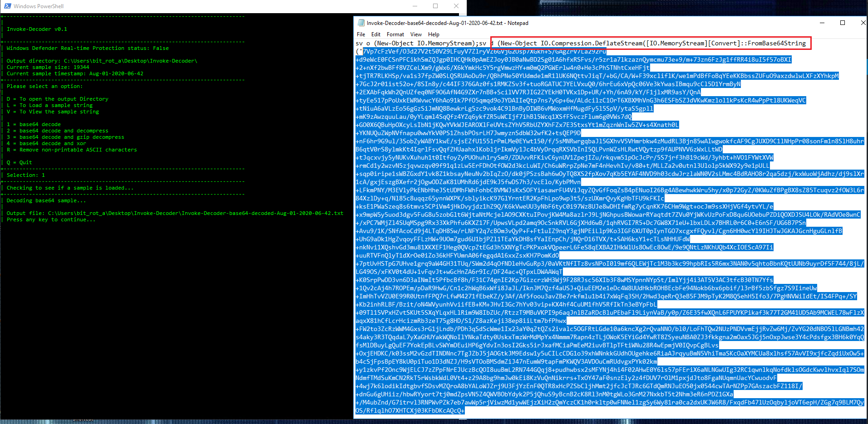Click 'sv o (New-Object IO.MemoryStream);sv' text in Notepad
Viewport: 868px width, 424px height.
click(421, 44)
